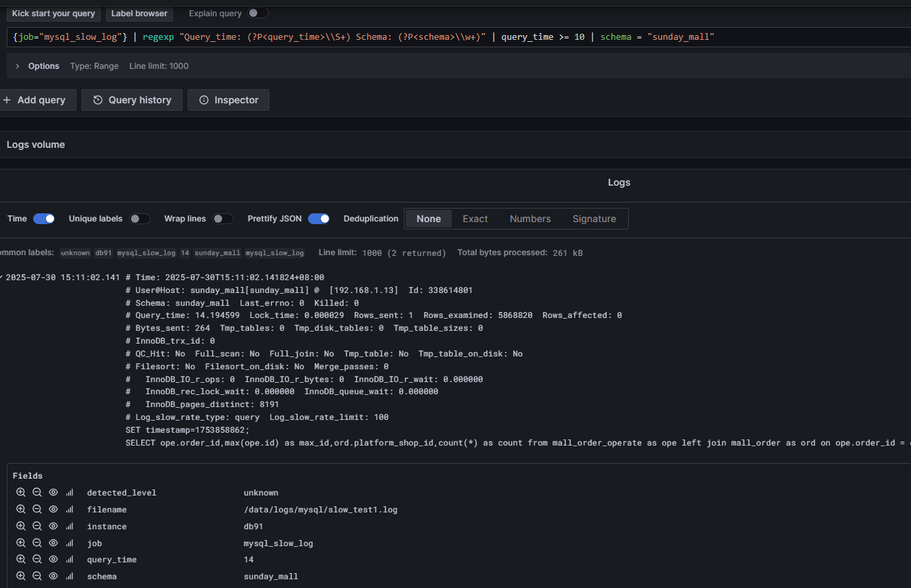
Task: Select None deduplication option
Action: coord(429,219)
